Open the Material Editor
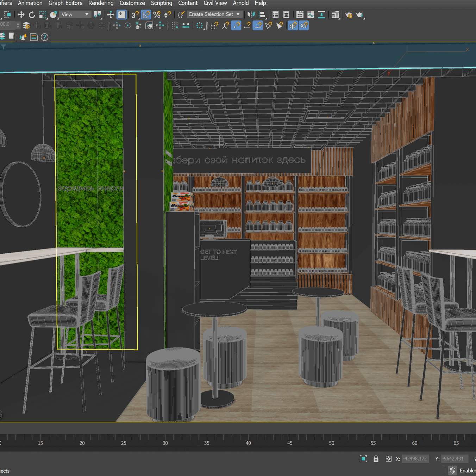The width and height of the screenshot is (476, 476). (335, 14)
